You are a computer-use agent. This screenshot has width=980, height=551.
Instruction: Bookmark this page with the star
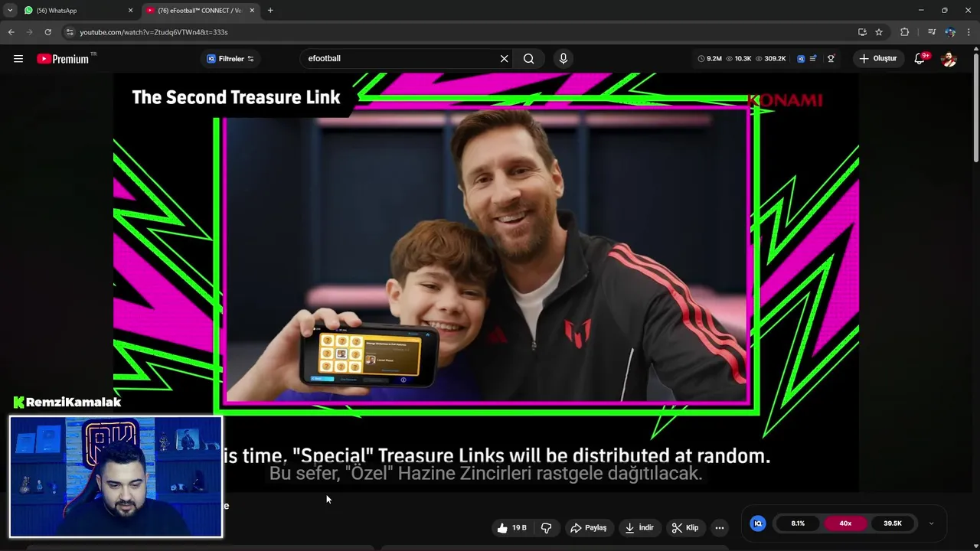pyautogui.click(x=879, y=32)
